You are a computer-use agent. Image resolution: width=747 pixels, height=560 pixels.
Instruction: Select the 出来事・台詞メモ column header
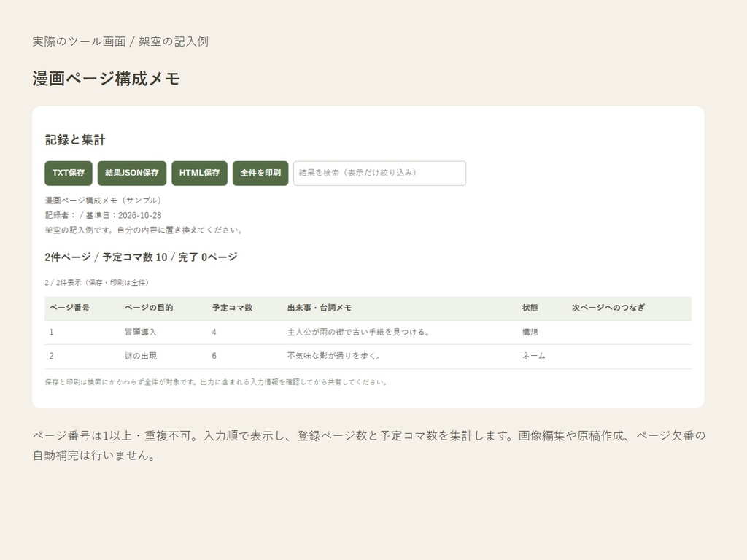coord(320,308)
